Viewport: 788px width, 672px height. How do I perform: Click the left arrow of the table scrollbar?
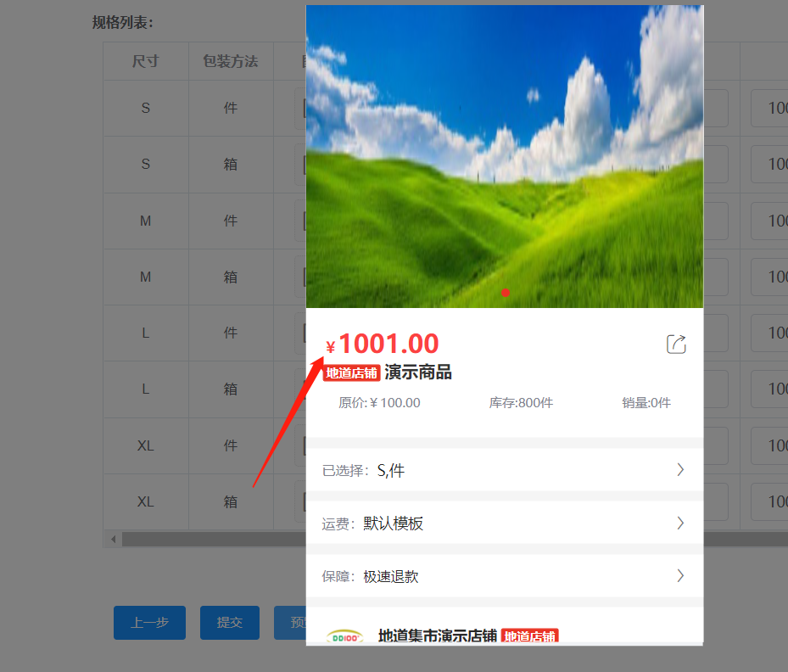tap(112, 540)
